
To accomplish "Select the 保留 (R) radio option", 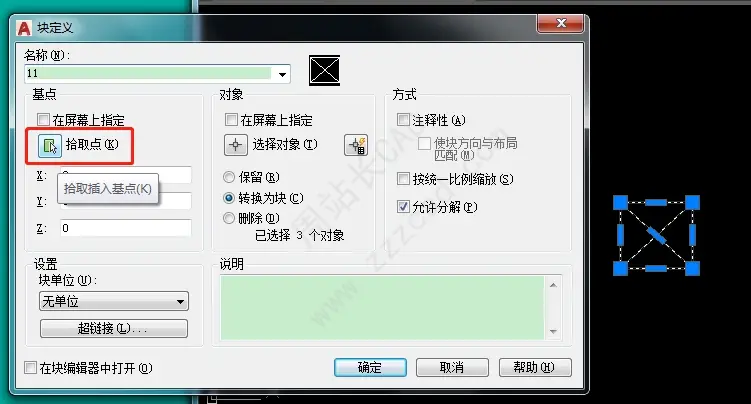I will click(x=229, y=177).
